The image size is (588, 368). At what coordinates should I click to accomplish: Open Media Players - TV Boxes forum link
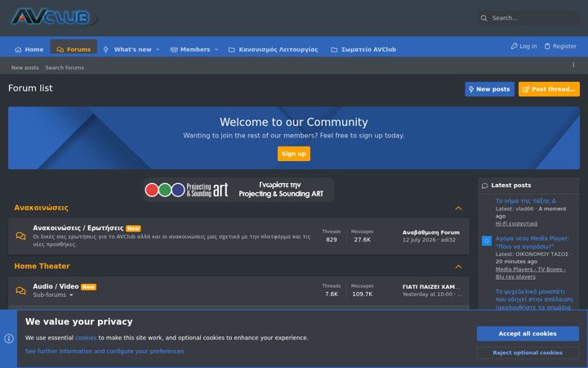(x=530, y=273)
